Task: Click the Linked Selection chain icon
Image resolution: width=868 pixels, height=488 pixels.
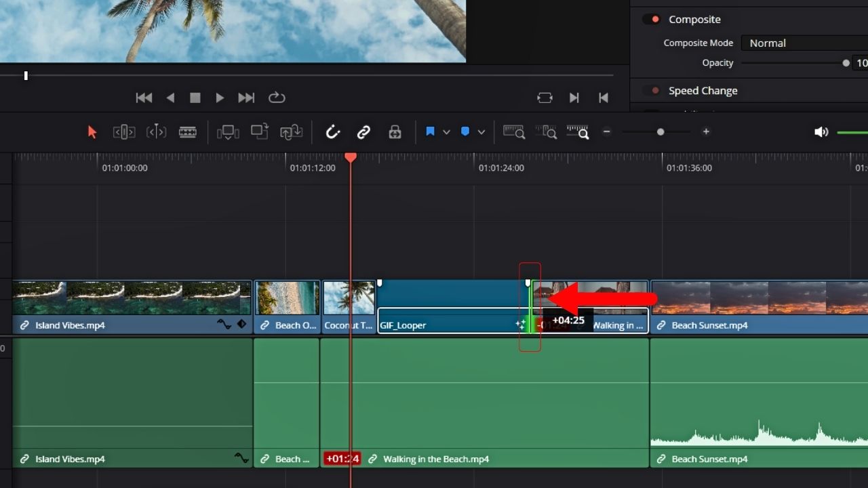Action: 363,131
